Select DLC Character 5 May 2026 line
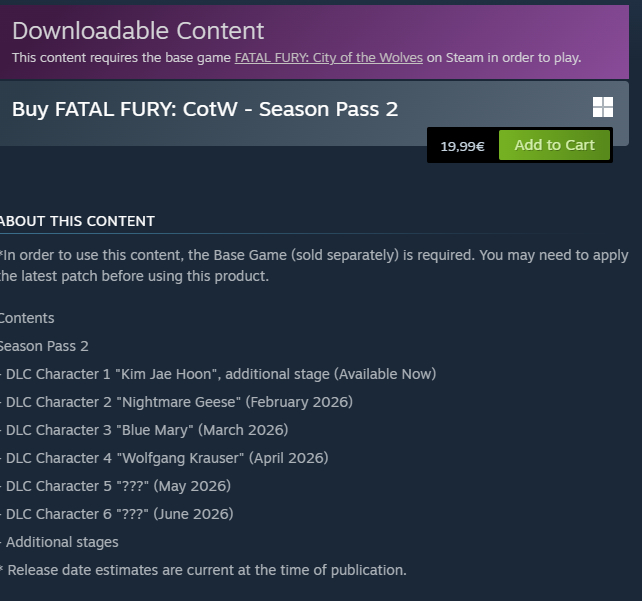Viewport: 642px width, 601px height. coord(118,486)
